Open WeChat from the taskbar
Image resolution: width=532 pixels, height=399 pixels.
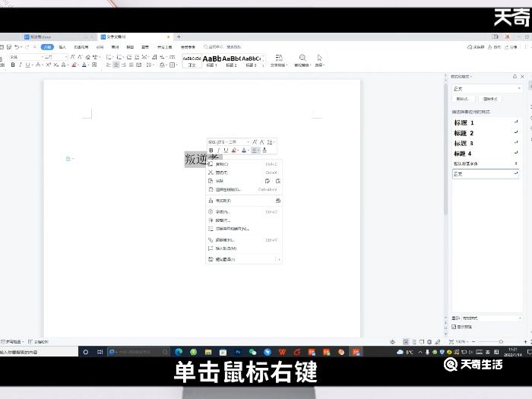point(253,352)
